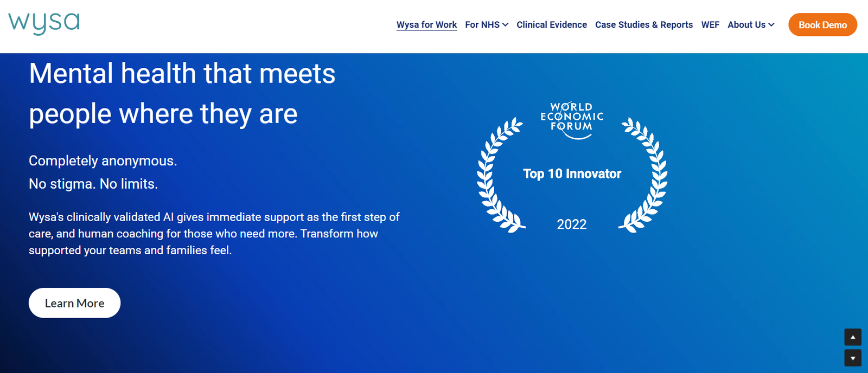Open Case Studies & Reports
The height and width of the screenshot is (373, 868).
coord(643,25)
